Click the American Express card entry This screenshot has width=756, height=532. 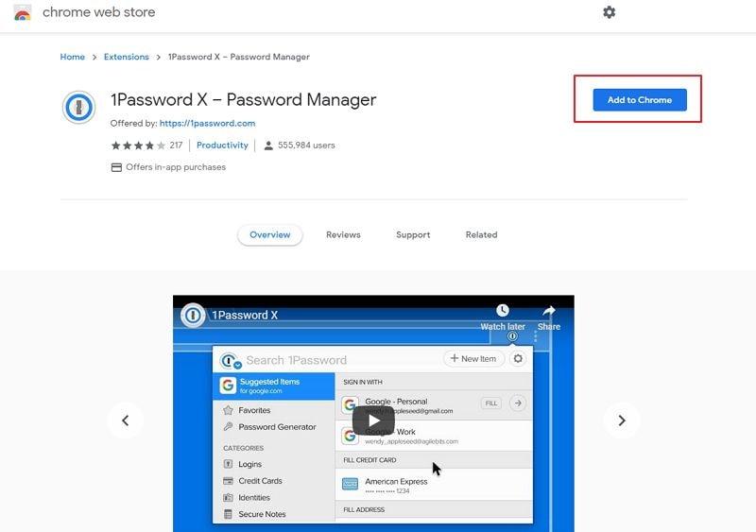point(434,485)
